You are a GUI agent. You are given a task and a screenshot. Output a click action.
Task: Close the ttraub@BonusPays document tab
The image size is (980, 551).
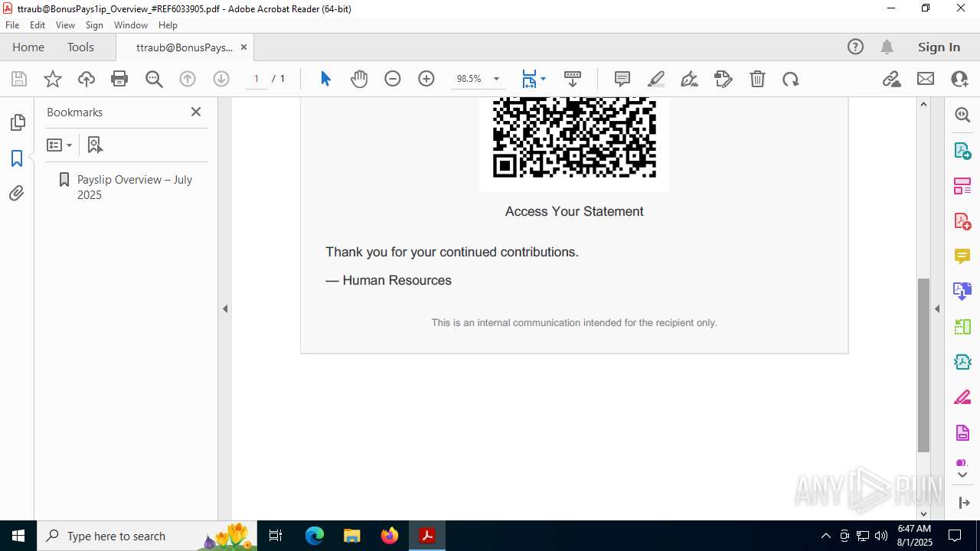click(x=243, y=47)
